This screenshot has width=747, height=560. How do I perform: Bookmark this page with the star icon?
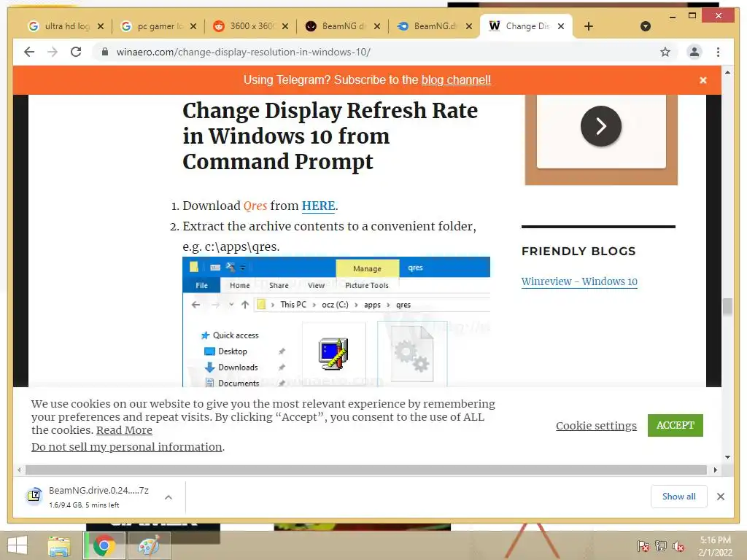point(665,52)
